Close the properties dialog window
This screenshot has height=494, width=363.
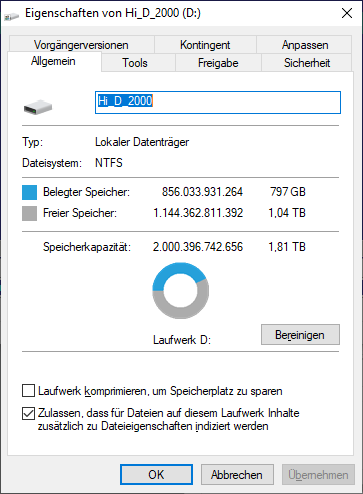click(x=347, y=13)
